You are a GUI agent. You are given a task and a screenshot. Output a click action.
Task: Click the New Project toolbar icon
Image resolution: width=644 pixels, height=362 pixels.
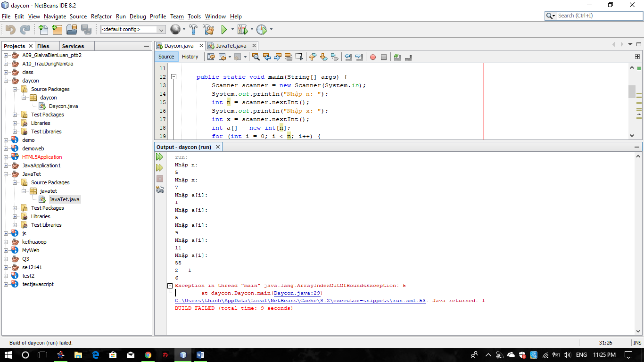pyautogui.click(x=57, y=30)
